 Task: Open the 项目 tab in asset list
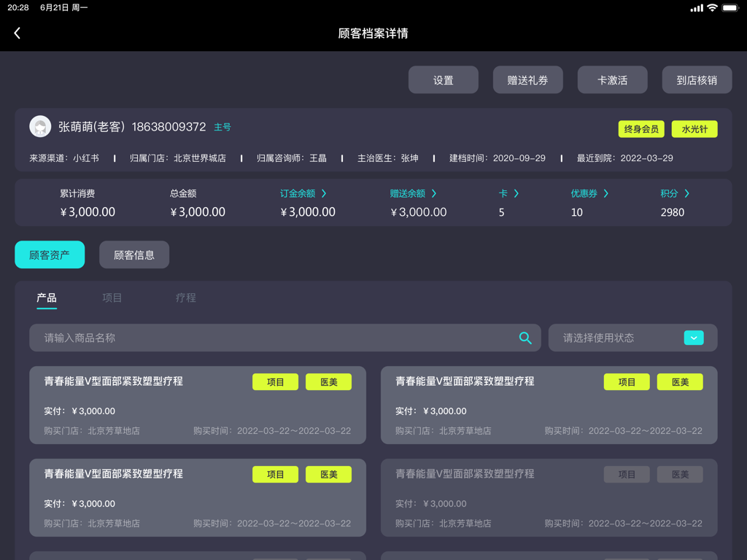click(112, 297)
